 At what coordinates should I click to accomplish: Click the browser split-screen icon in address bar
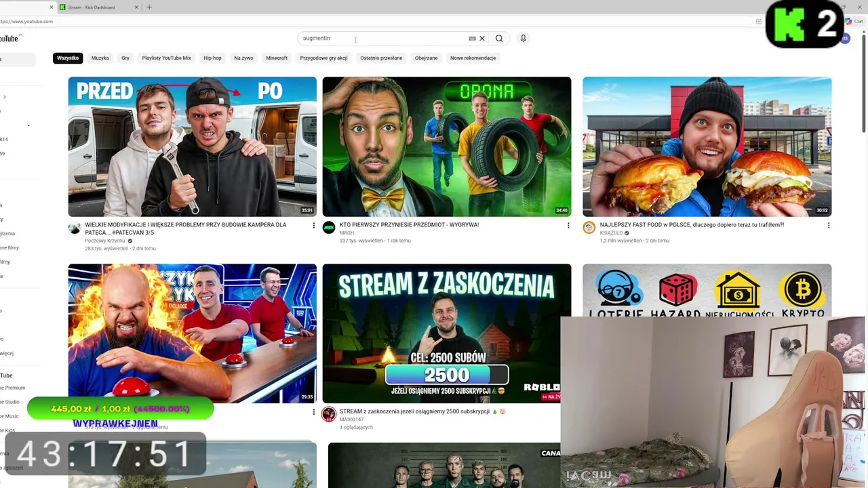(x=758, y=22)
